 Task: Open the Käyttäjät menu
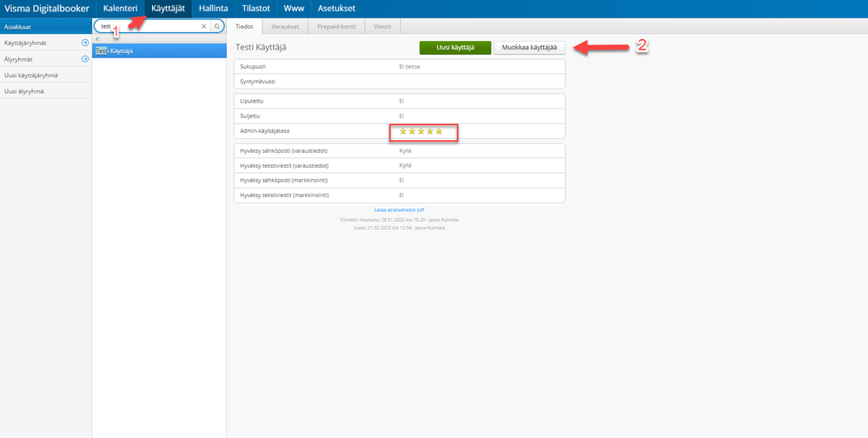coord(169,9)
